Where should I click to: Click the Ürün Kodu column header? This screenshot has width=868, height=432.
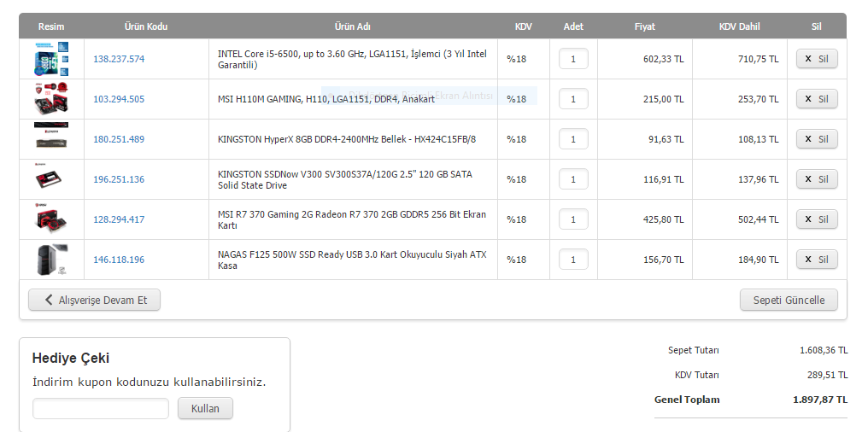click(x=146, y=26)
